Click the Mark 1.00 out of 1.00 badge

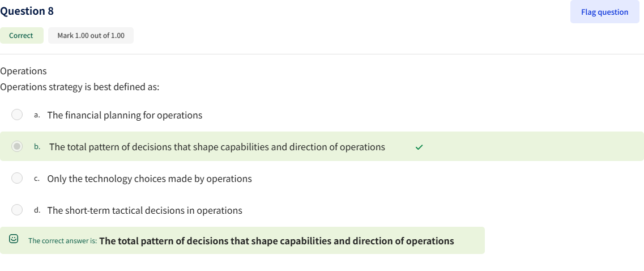coord(91,36)
